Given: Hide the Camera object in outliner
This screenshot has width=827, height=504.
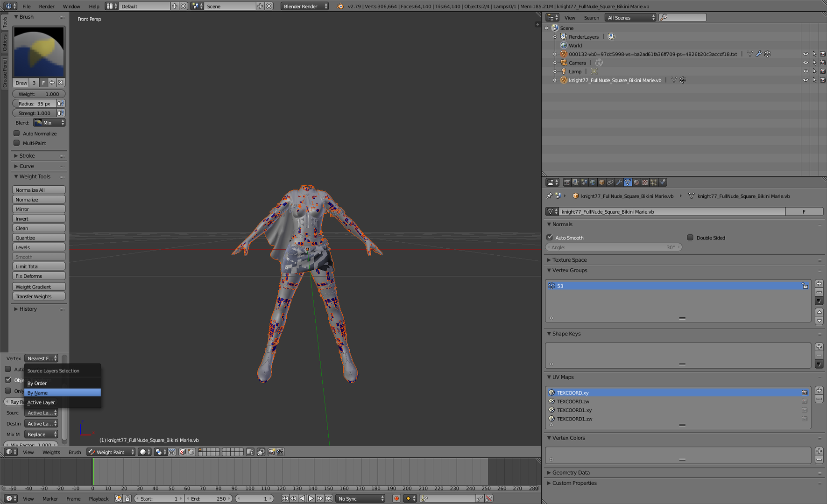Looking at the screenshot, I should pyautogui.click(x=806, y=63).
